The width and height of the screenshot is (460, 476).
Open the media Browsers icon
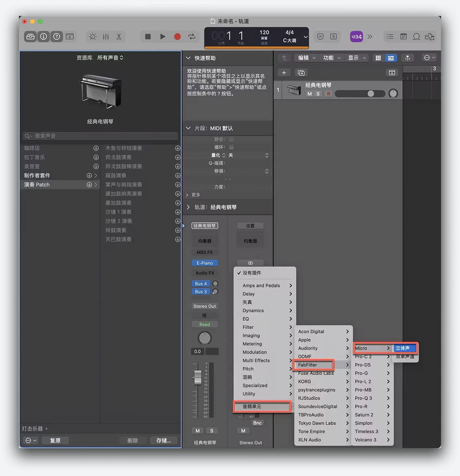pos(430,37)
